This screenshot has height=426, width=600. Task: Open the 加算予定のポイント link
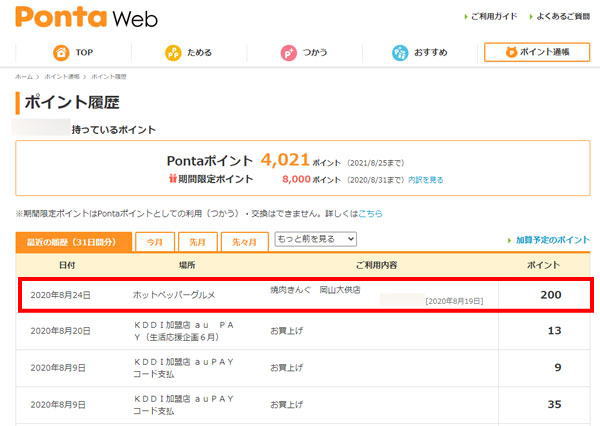point(548,240)
